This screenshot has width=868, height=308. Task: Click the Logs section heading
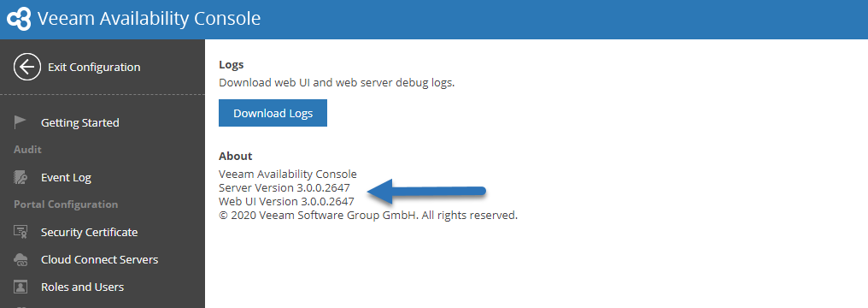click(232, 65)
